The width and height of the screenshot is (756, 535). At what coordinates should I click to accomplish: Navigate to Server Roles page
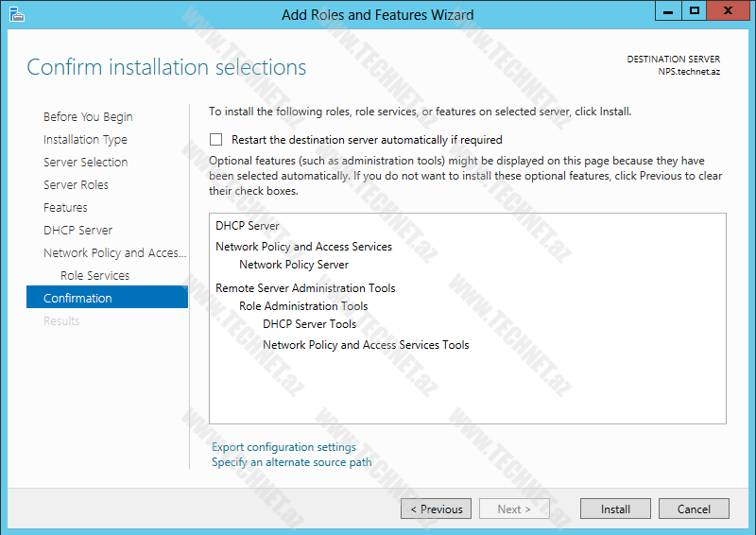point(76,185)
